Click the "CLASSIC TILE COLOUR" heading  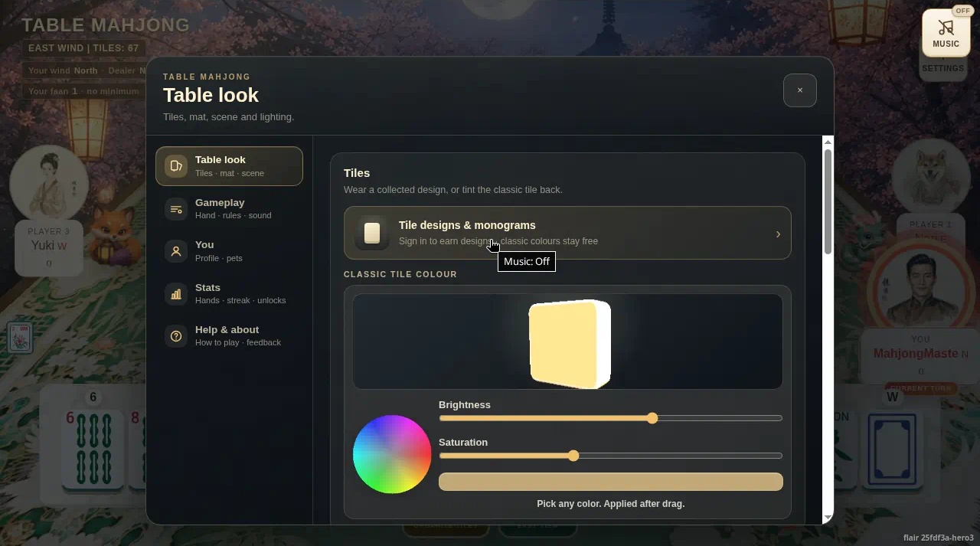(x=400, y=274)
